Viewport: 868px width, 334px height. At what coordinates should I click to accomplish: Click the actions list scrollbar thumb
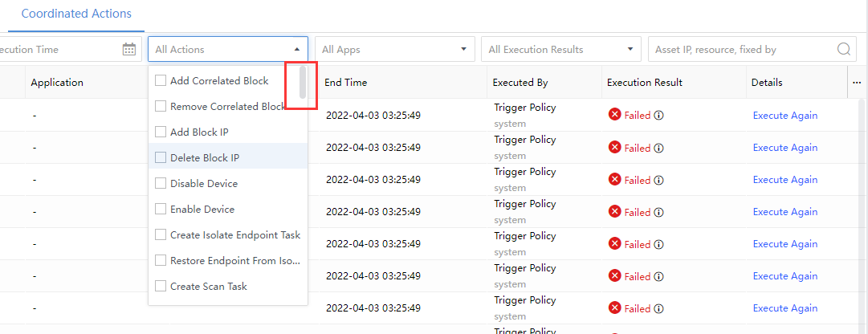pos(303,81)
